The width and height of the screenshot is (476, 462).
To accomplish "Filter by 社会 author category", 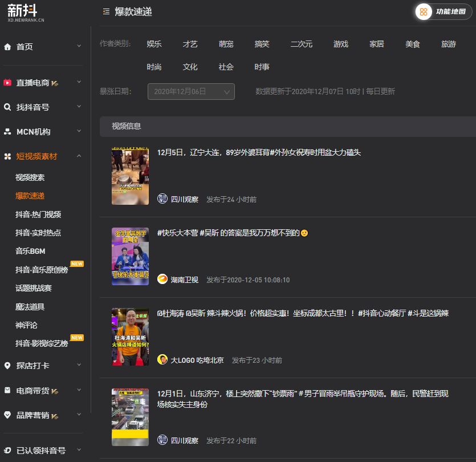I will coord(226,67).
